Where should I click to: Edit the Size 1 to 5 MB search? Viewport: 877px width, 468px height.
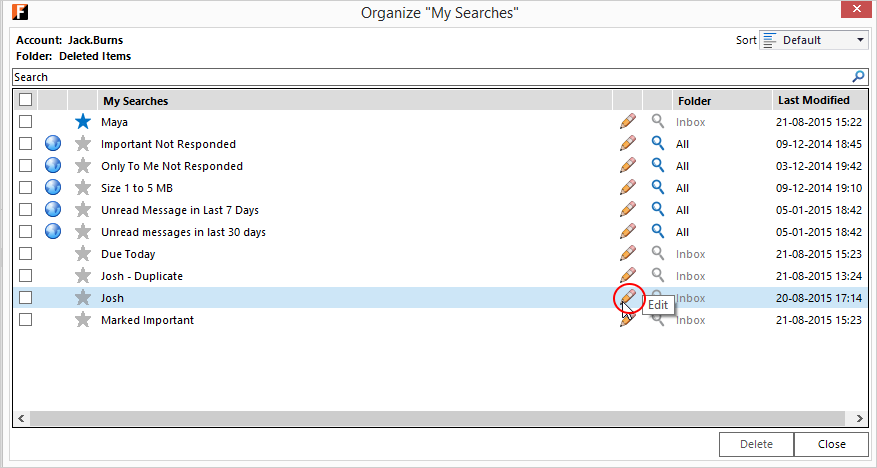click(627, 188)
